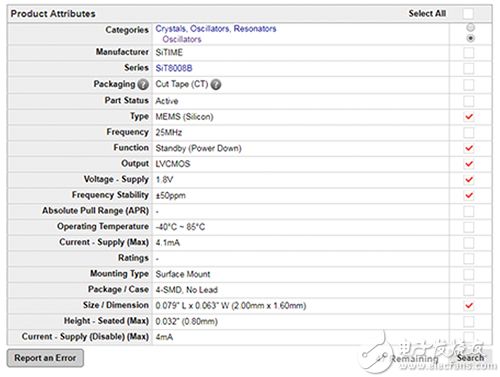Image resolution: width=500 pixels, height=377 pixels.
Task: Click the 1.8V supply voltage value
Action: (164, 180)
